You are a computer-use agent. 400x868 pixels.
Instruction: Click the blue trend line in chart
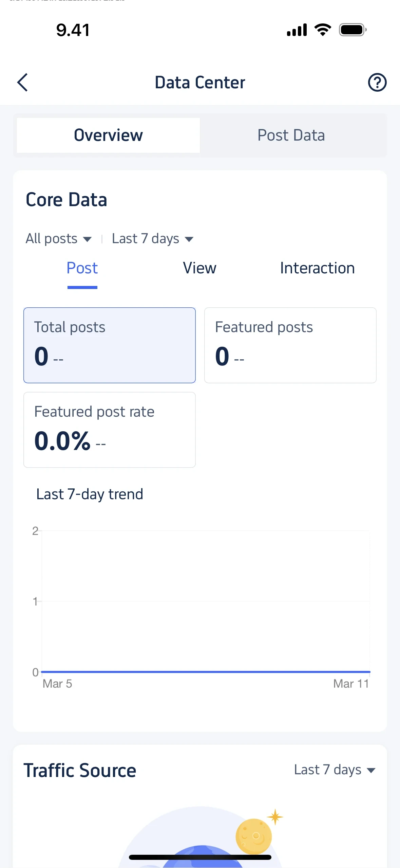click(x=206, y=672)
